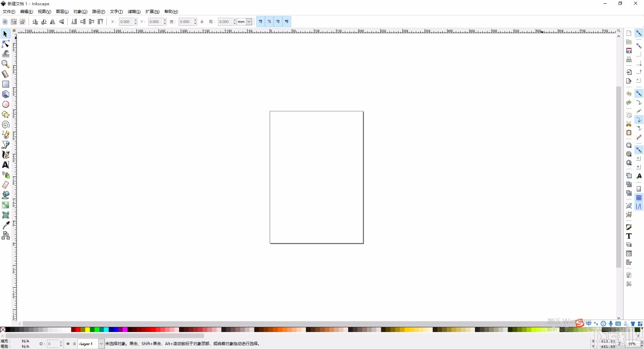Toggle move gradients with objects
This screenshot has height=349, width=644.
(278, 22)
